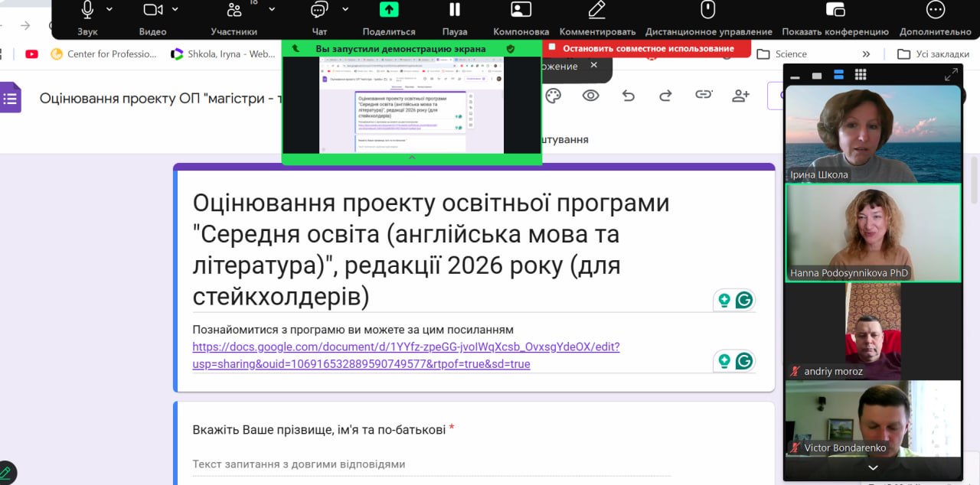This screenshot has width=980, height=485.
Task: Click Остановить совместное использование button
Action: tap(647, 48)
